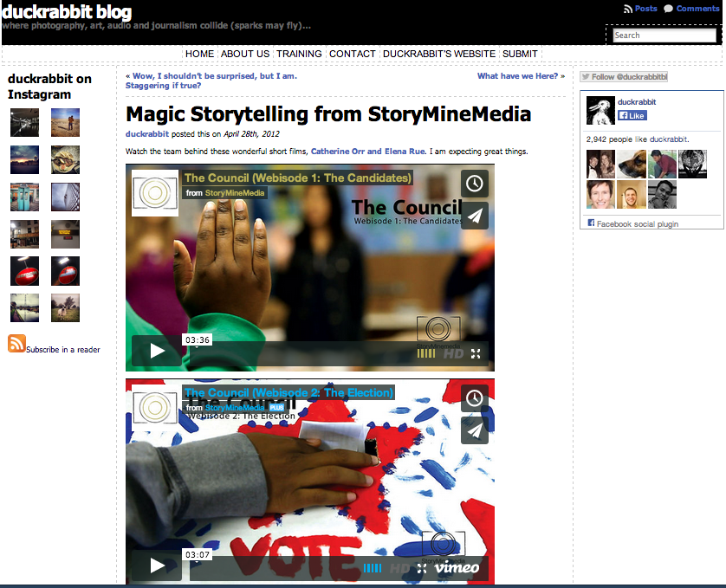Open Instagram thumbnail of food plate

[65, 159]
